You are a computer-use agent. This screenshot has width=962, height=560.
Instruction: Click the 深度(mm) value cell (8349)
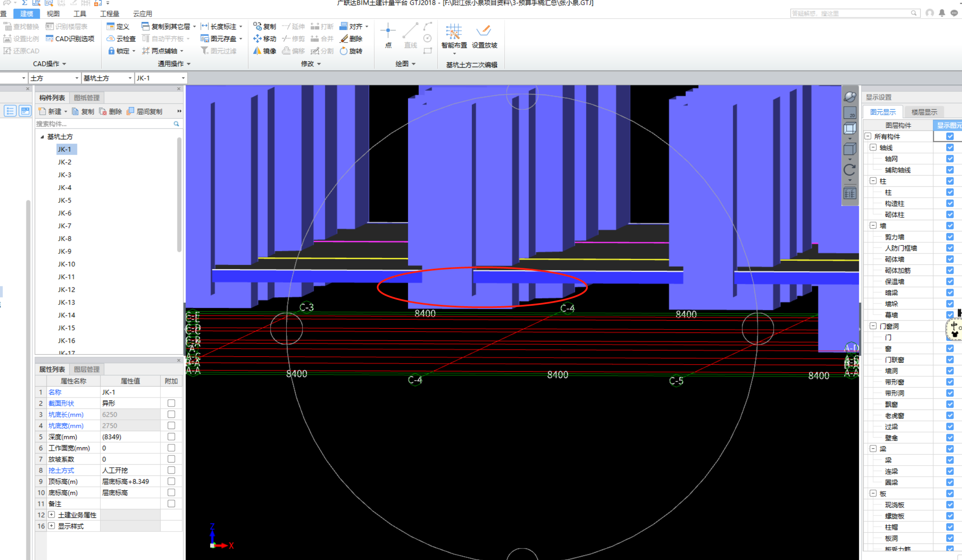(130, 437)
